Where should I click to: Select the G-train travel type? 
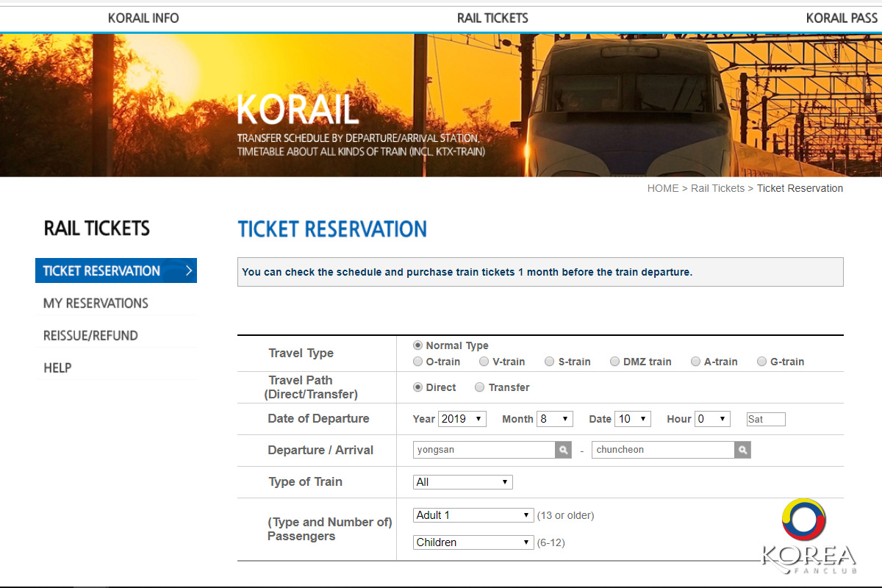[762, 362]
